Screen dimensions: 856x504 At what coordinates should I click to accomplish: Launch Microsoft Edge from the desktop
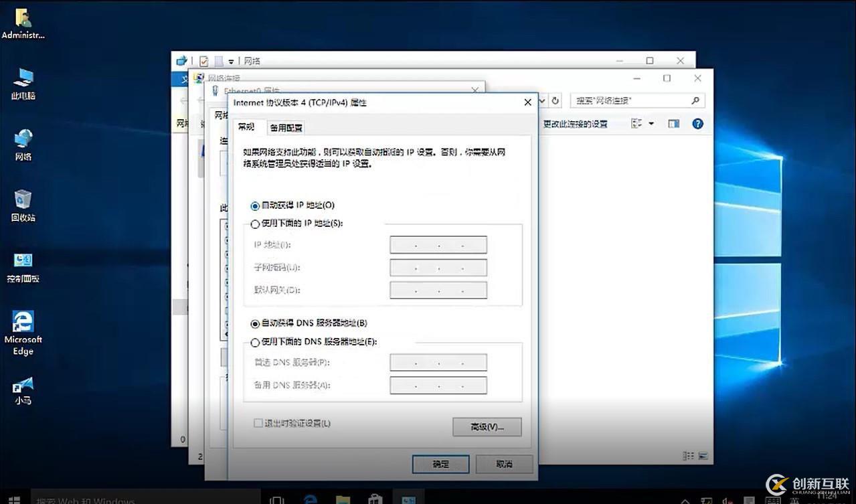tap(23, 333)
